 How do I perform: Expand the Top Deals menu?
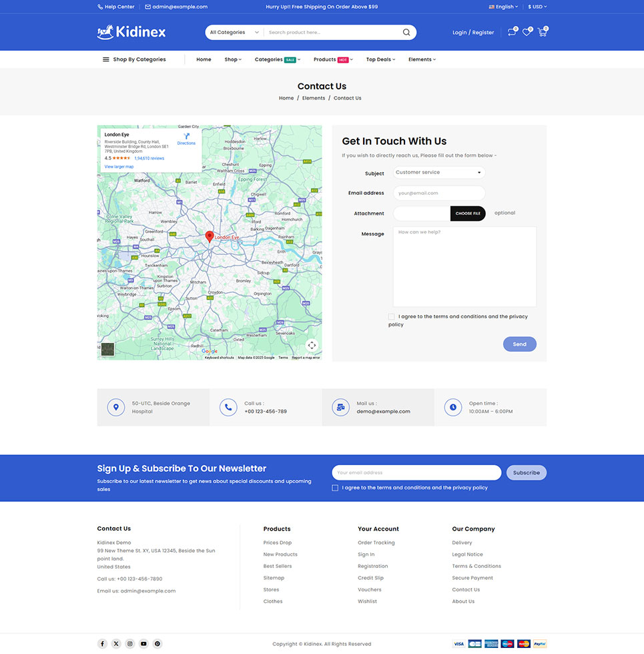[x=380, y=59]
